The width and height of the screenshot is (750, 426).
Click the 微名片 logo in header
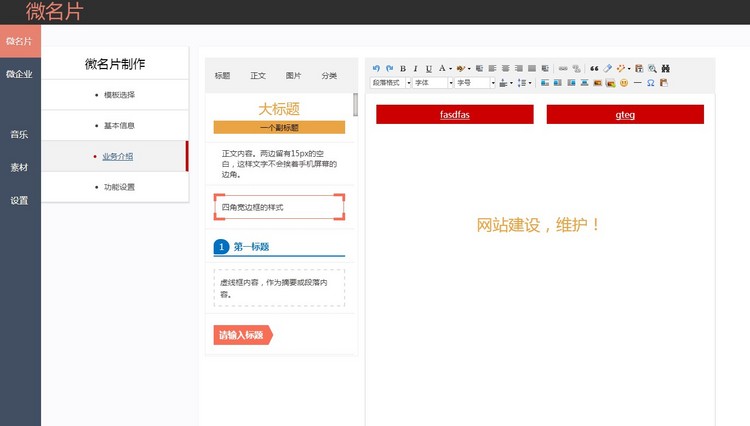[x=55, y=11]
